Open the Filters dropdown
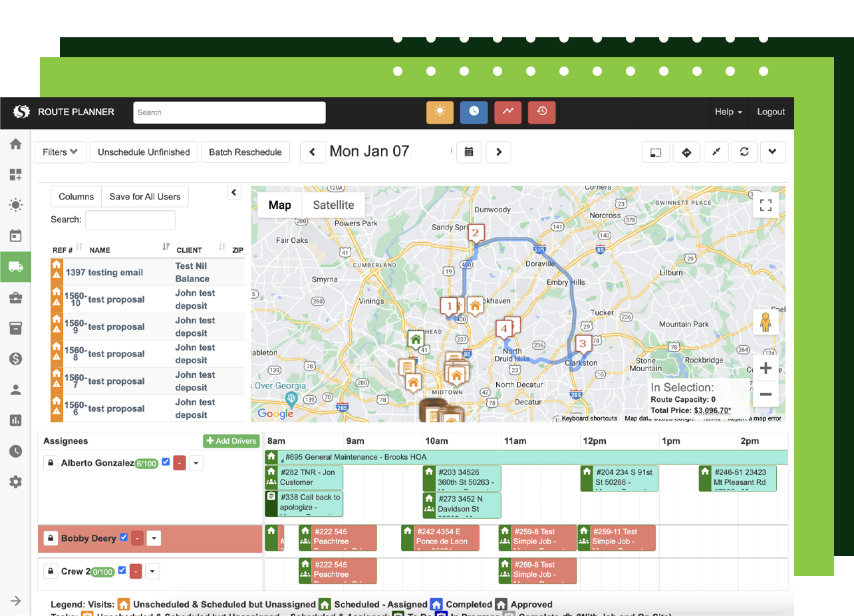 pos(60,152)
